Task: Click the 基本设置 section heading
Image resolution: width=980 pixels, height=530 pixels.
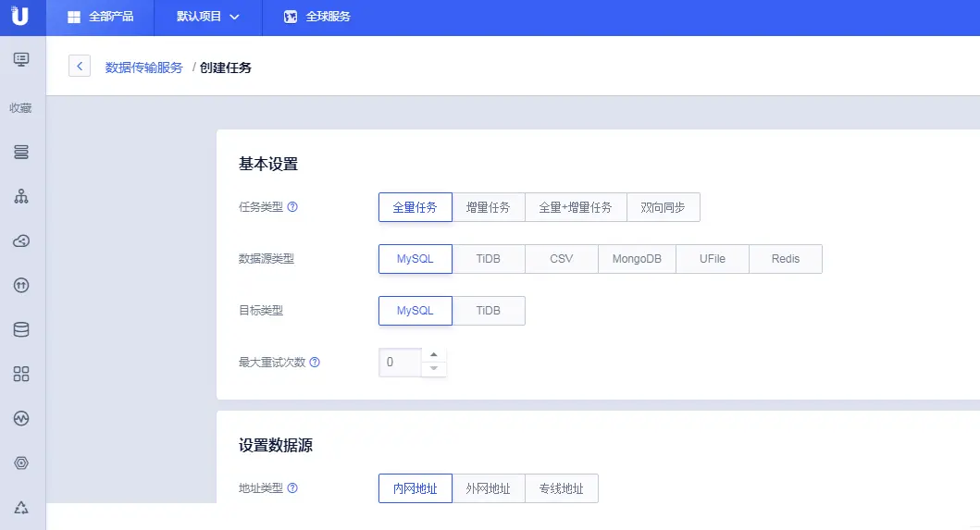Action: point(268,164)
